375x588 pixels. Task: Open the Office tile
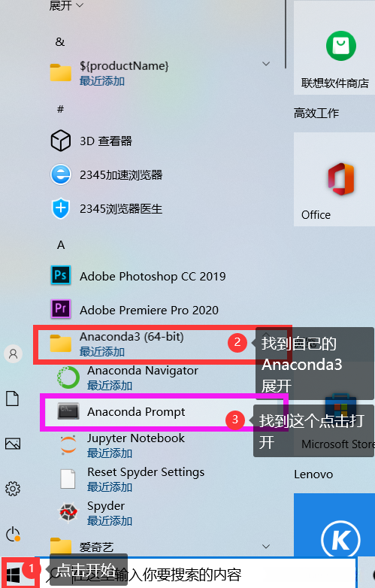[334, 179]
